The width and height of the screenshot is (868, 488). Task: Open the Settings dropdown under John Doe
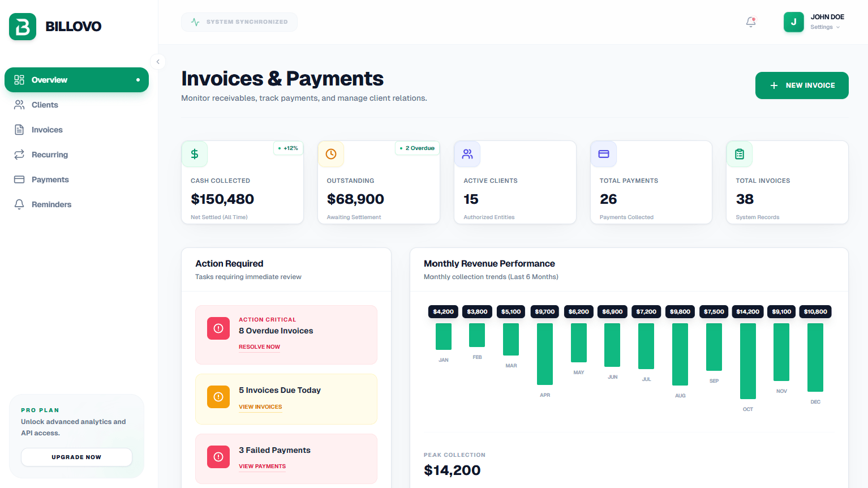pyautogui.click(x=826, y=27)
